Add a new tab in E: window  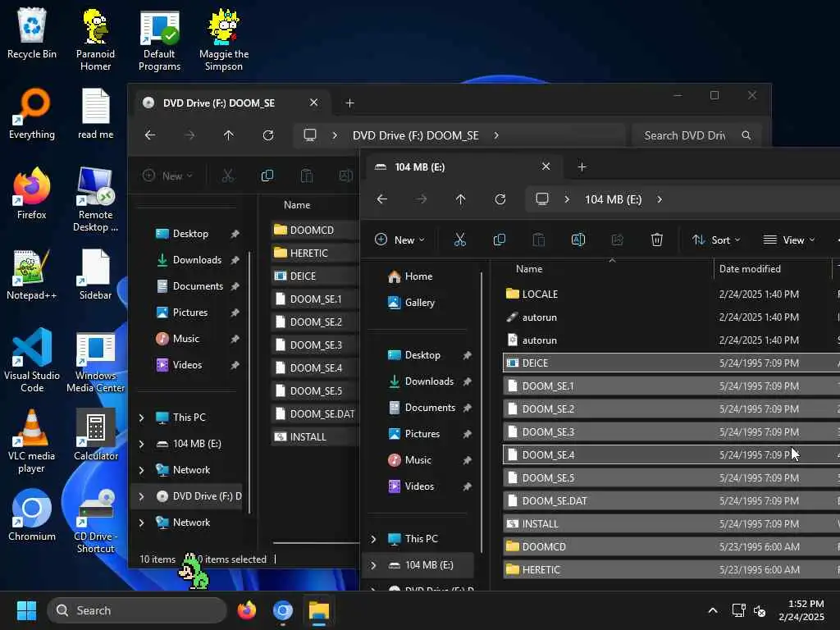pos(582,167)
